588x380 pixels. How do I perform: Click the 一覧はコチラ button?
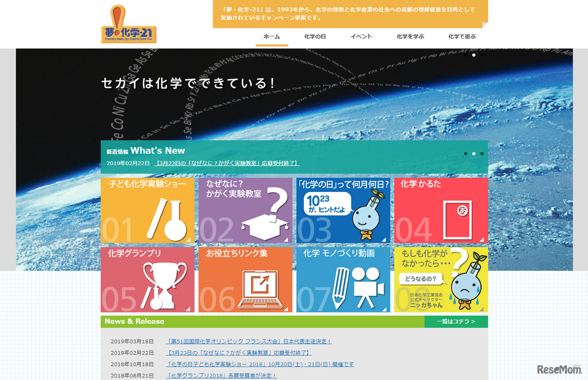click(456, 322)
